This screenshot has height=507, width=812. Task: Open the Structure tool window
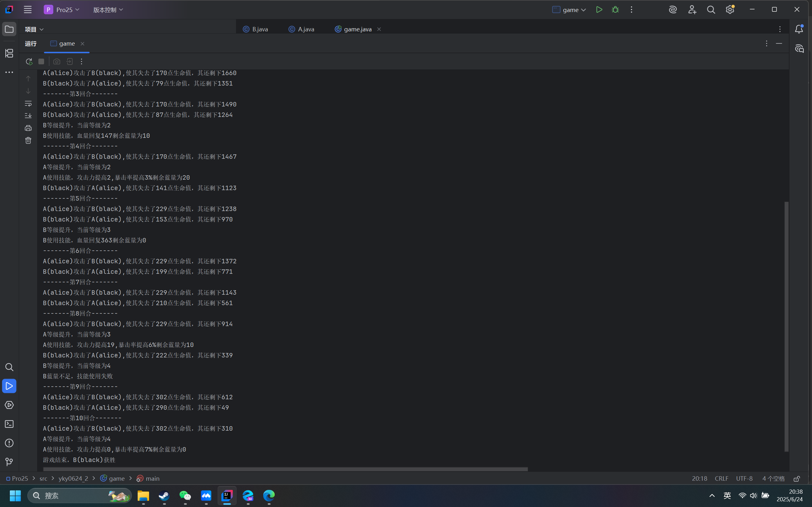tap(10, 53)
